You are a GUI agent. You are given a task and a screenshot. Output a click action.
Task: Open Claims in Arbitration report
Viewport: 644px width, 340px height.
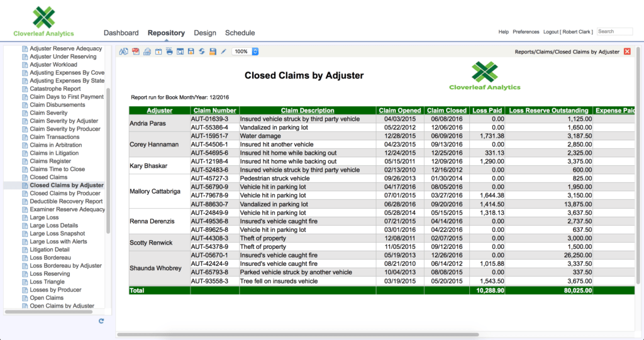tap(56, 145)
